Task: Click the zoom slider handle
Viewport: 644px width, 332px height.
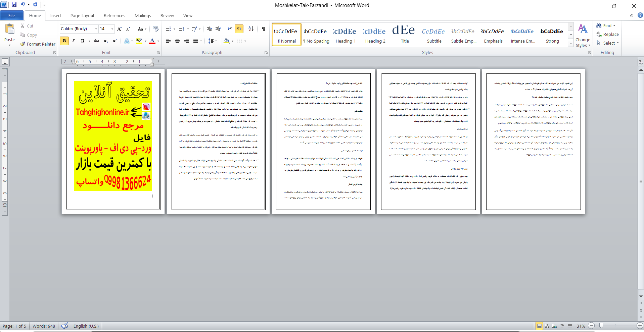Action: tap(601, 326)
